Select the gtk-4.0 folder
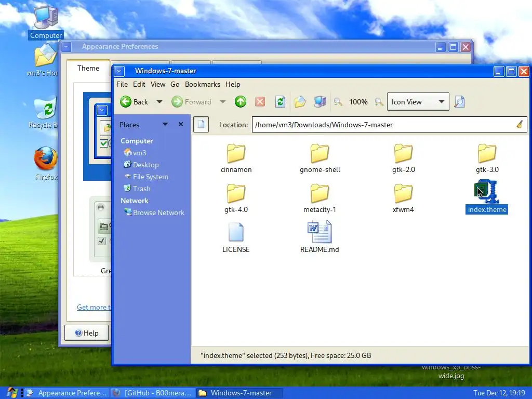532x399 pixels. [236, 198]
